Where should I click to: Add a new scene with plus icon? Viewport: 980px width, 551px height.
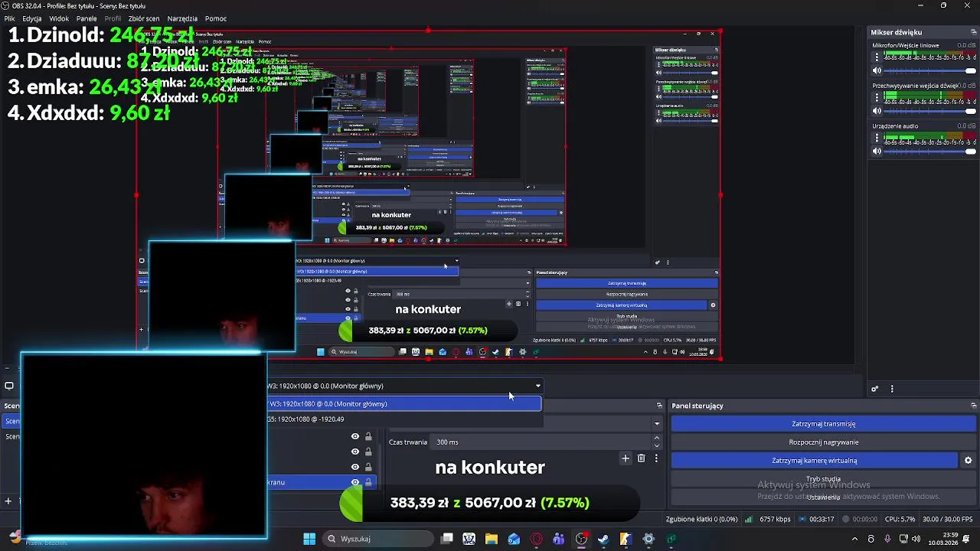[x=8, y=501]
